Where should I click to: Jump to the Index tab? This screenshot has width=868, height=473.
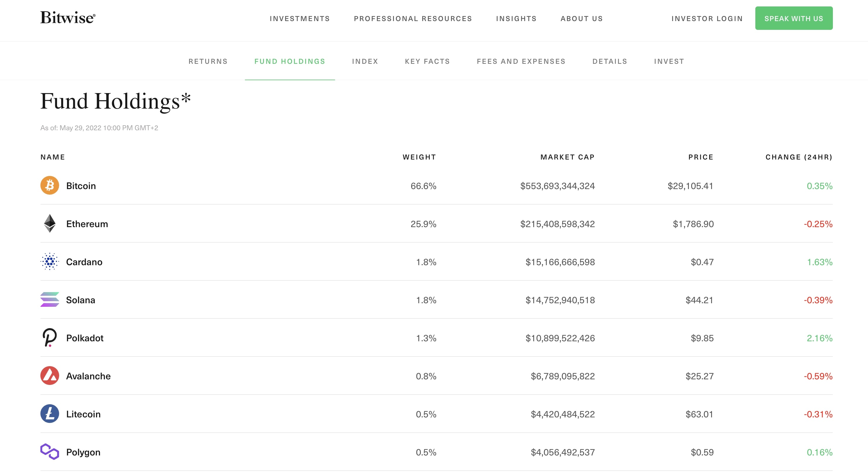point(365,61)
